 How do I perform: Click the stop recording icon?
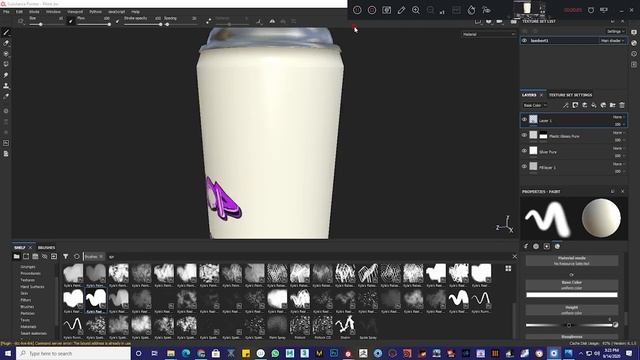pyautogui.click(x=372, y=10)
